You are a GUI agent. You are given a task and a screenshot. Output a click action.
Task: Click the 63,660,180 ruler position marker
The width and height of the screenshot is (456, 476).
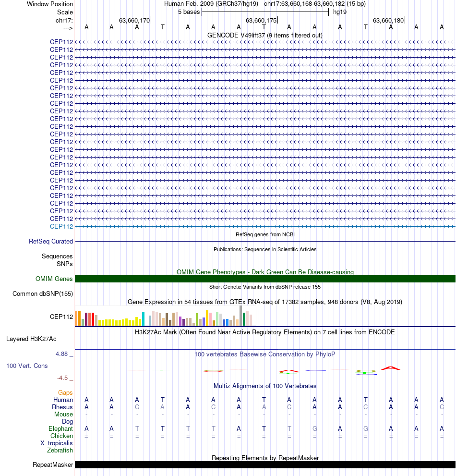tap(388, 20)
